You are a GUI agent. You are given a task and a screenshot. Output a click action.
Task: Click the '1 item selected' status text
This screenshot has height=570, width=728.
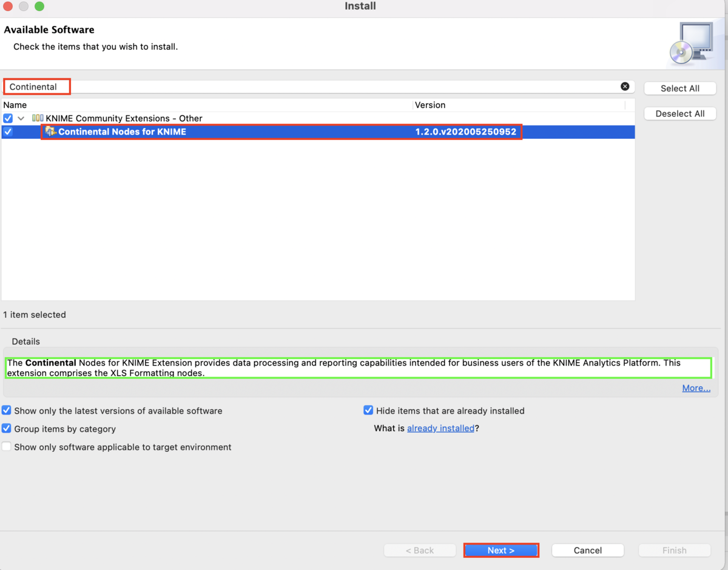[x=35, y=315]
